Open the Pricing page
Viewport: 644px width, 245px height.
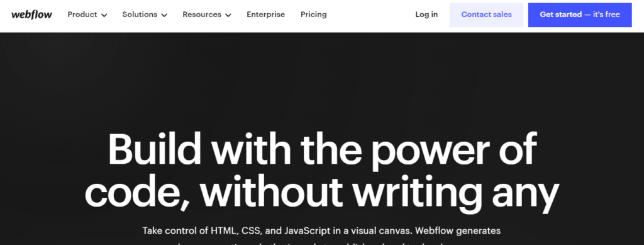pos(313,14)
